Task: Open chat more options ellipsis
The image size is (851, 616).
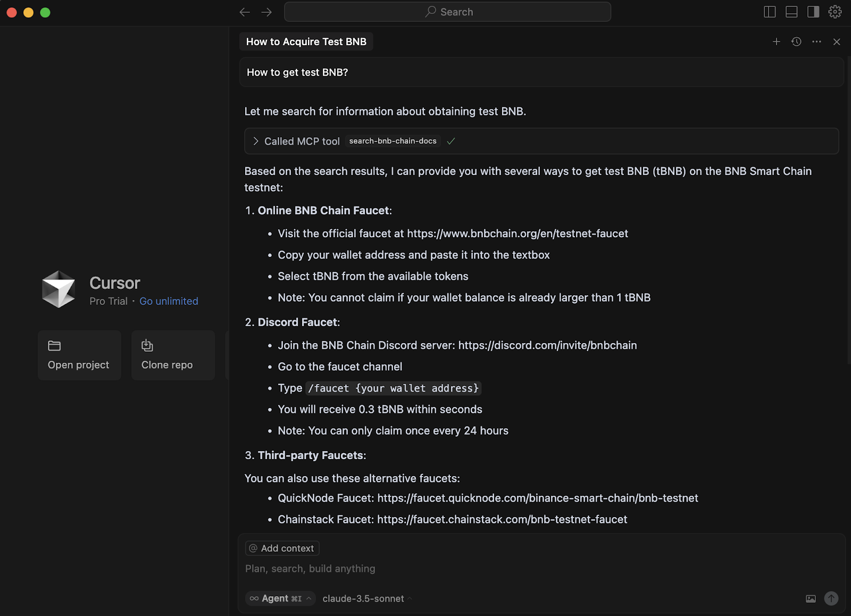Action: [816, 41]
